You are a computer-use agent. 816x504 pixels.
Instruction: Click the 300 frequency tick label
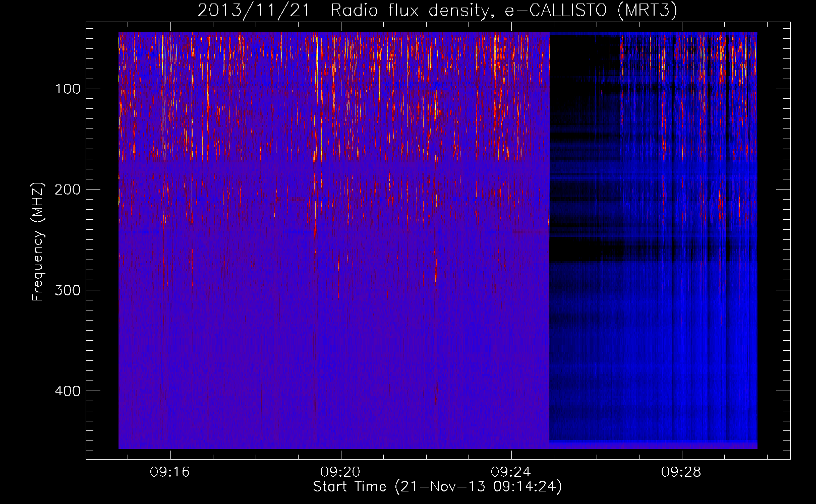point(68,290)
